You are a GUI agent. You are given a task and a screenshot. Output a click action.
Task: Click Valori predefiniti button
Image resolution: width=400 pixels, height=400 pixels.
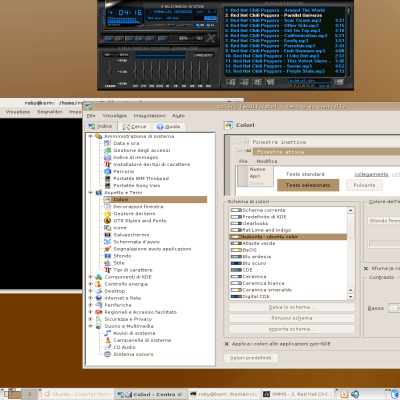(x=251, y=358)
